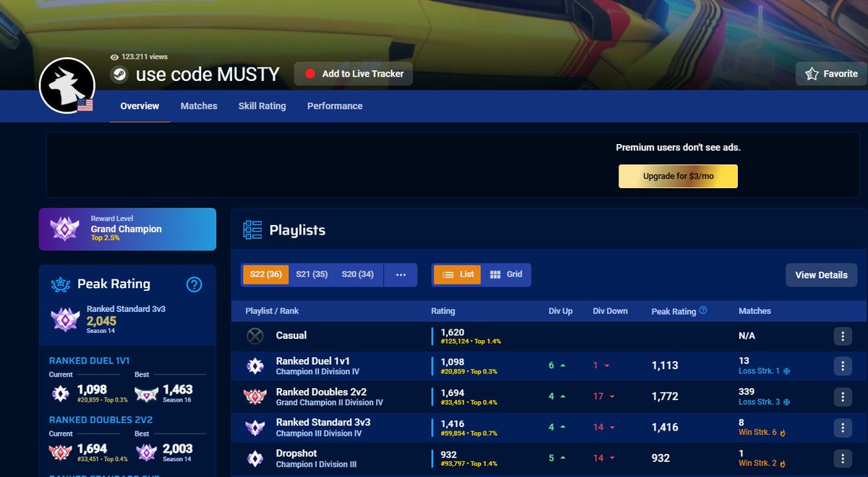Viewport: 868px width, 477px height.
Task: Click the Grand Champion reward rank icon
Action: click(x=64, y=229)
